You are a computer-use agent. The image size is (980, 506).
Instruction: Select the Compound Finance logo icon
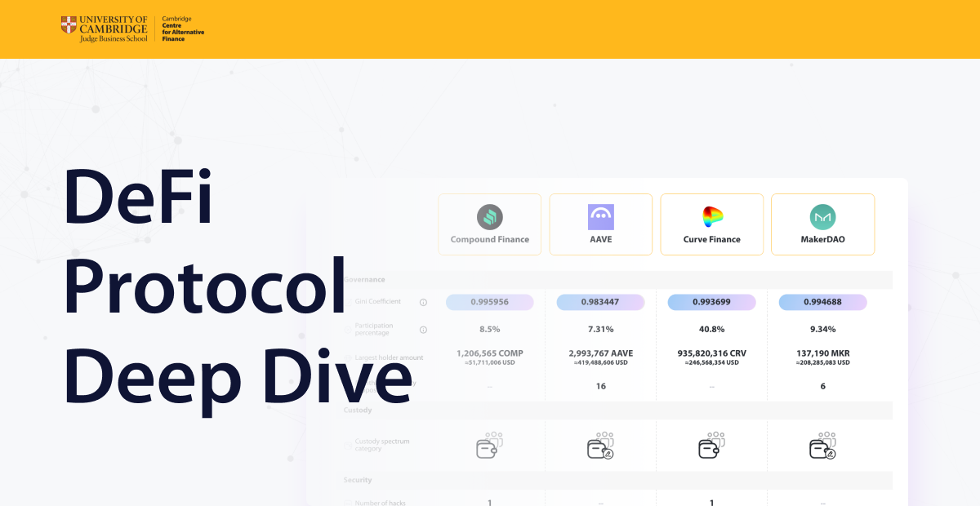(x=490, y=217)
